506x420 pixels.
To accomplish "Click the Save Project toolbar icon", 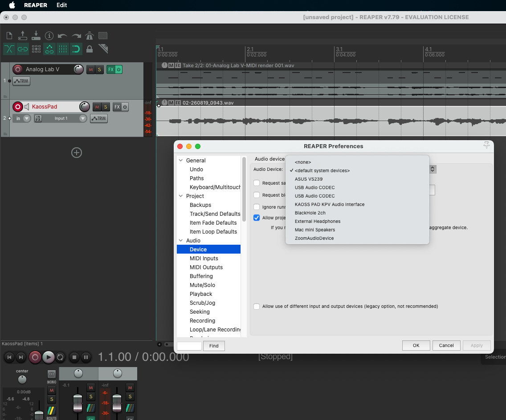I will [x=36, y=36].
